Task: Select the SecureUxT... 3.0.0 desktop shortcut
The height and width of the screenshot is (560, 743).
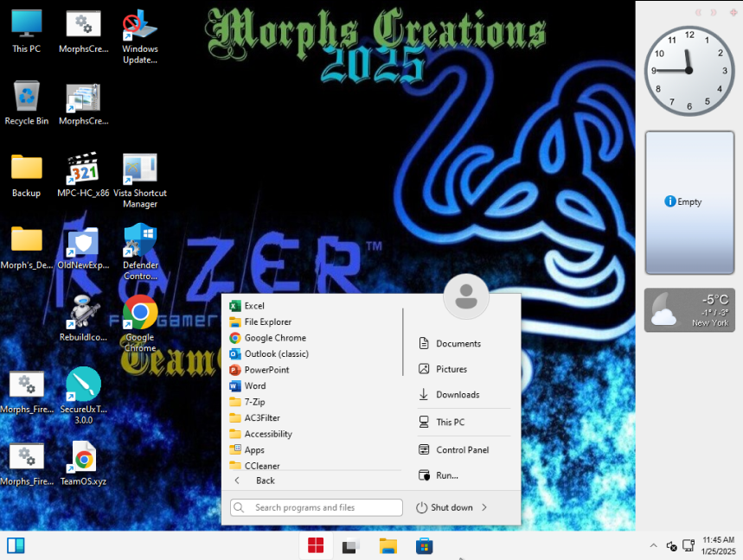Action: 83,397
